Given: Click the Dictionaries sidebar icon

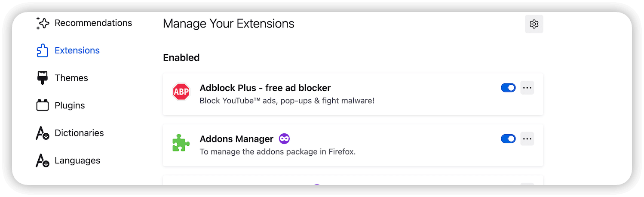Looking at the screenshot, I should 42,133.
